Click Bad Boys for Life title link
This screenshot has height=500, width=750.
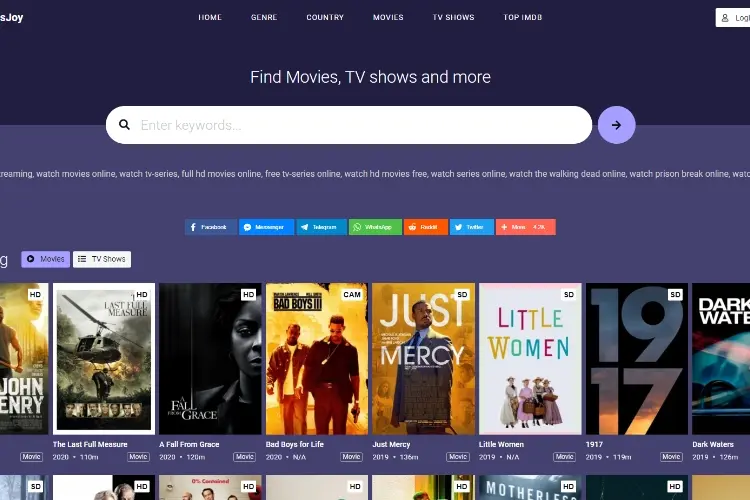[x=295, y=444]
